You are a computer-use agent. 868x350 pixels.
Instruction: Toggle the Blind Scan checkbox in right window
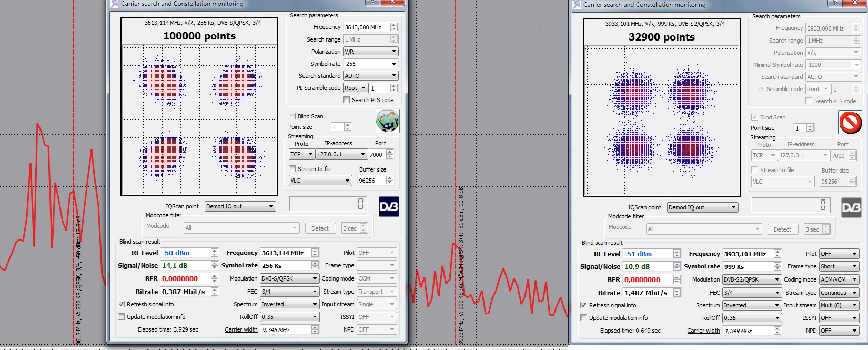(x=754, y=117)
